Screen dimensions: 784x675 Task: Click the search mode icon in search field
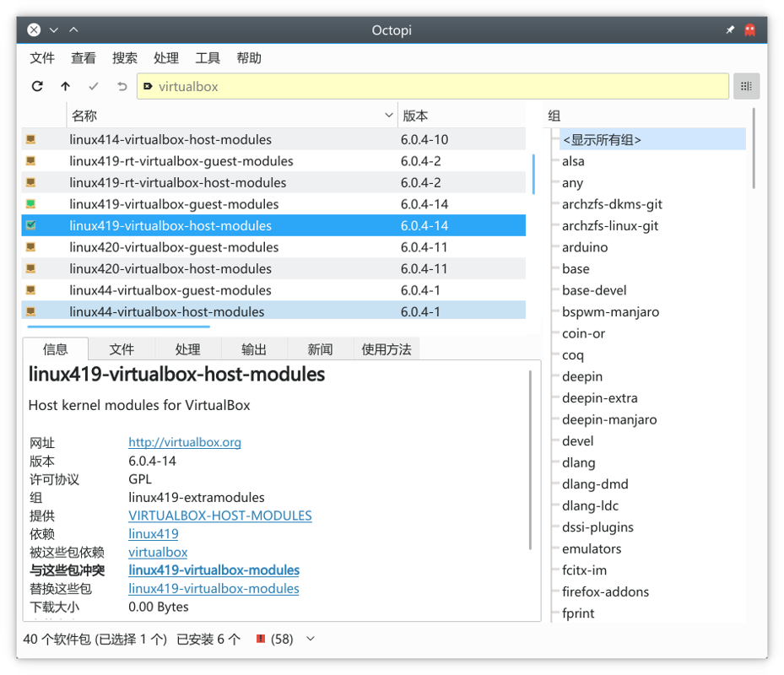pyautogui.click(x=148, y=86)
